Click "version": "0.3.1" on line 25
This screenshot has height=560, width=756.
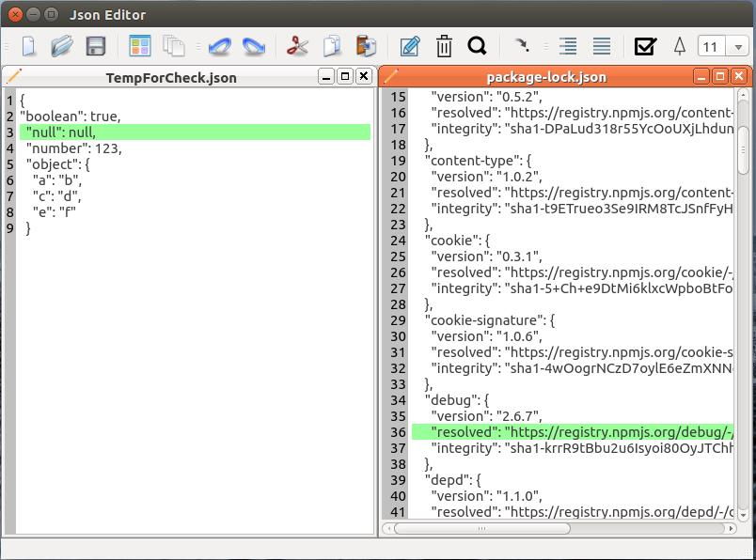pos(486,257)
